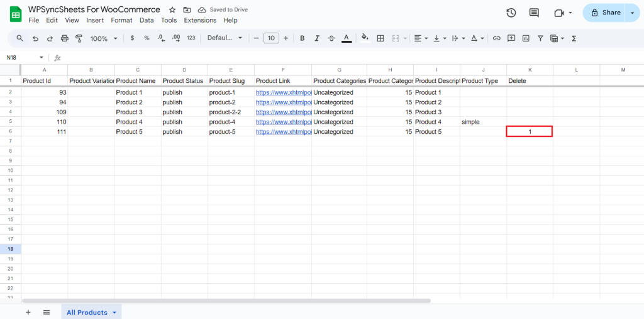This screenshot has height=319, width=644.
Task: Activate the paint format tool
Action: 79,38
